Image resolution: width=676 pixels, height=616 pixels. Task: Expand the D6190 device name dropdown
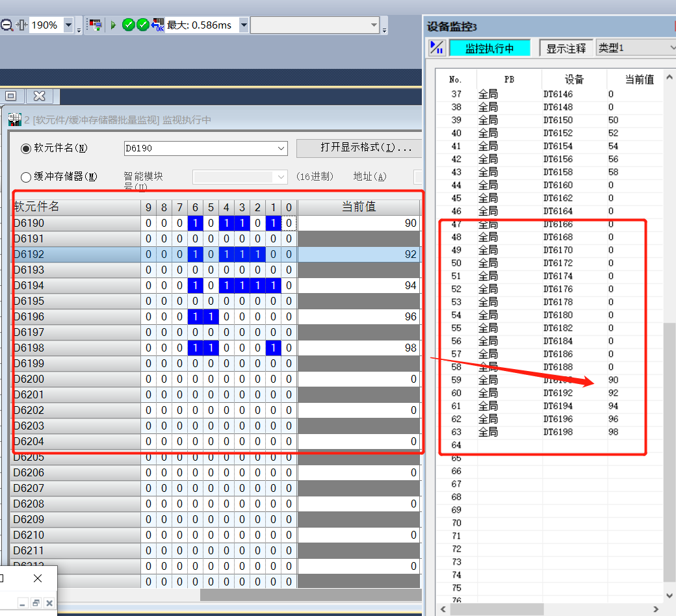pos(281,149)
